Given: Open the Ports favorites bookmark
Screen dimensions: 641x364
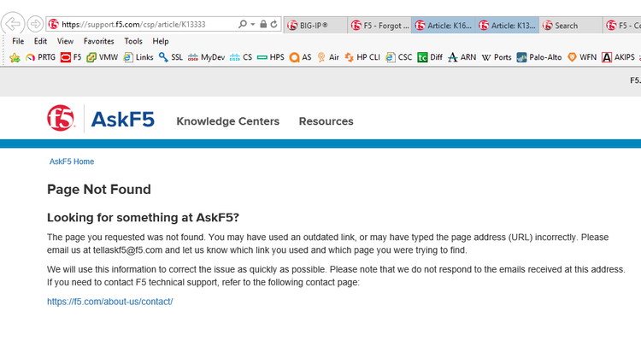Looking at the screenshot, I should pyautogui.click(x=497, y=57).
